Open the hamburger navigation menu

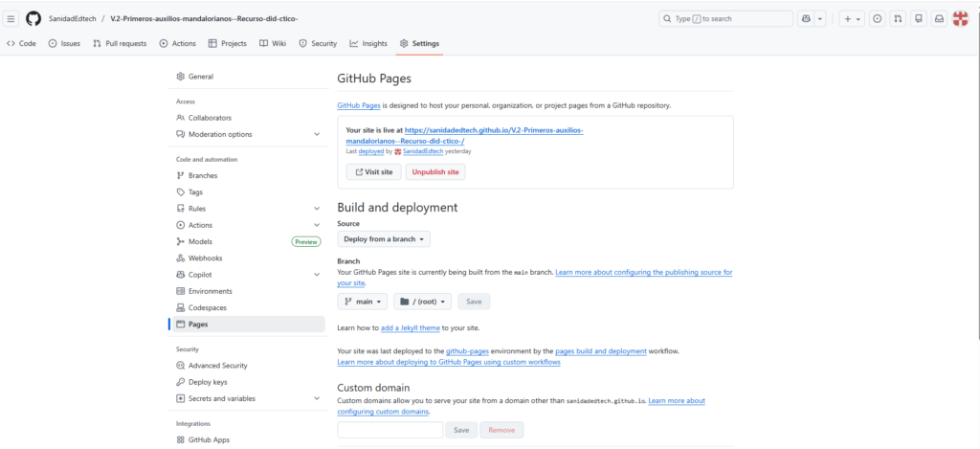[x=11, y=18]
